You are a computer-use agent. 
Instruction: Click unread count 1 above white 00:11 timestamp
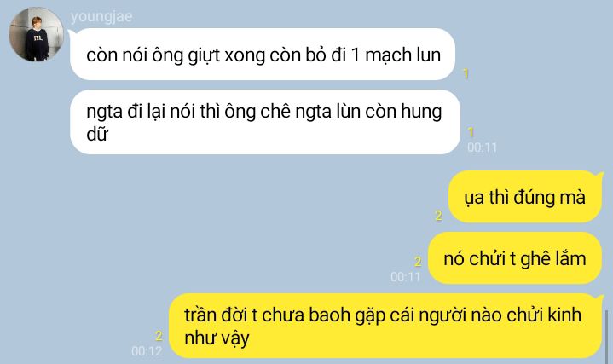(471, 132)
